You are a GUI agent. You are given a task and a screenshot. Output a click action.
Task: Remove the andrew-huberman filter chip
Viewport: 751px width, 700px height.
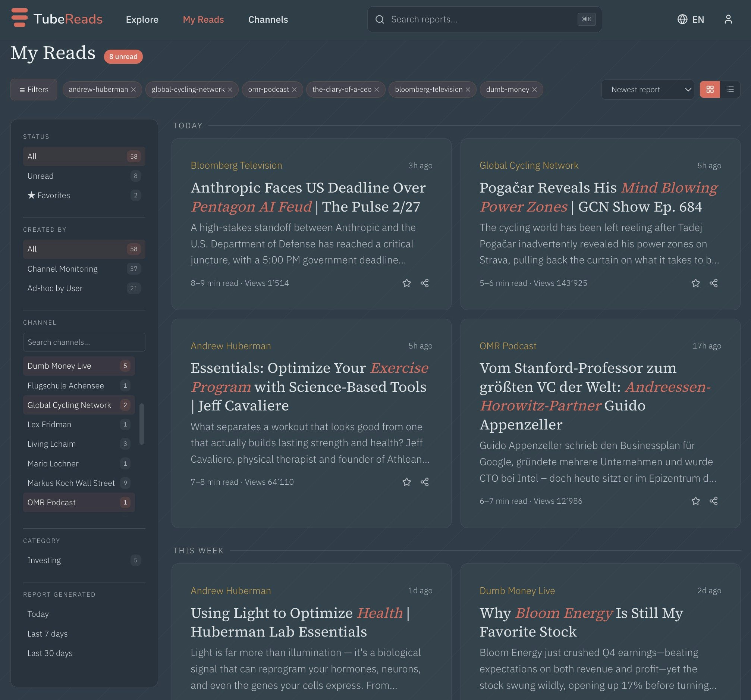[x=134, y=90]
